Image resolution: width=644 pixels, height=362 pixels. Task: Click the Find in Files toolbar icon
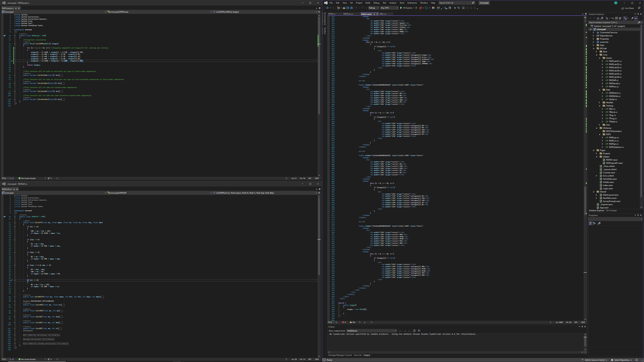pos(434,8)
